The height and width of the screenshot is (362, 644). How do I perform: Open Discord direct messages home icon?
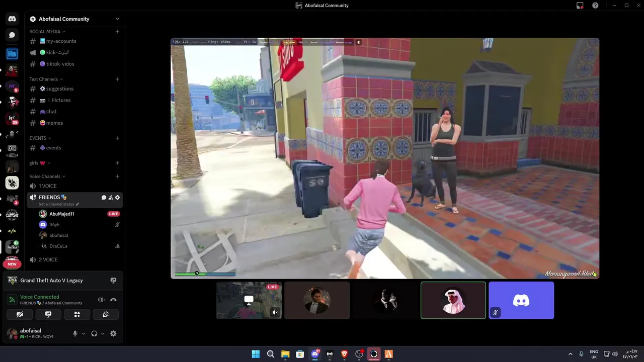click(12, 19)
